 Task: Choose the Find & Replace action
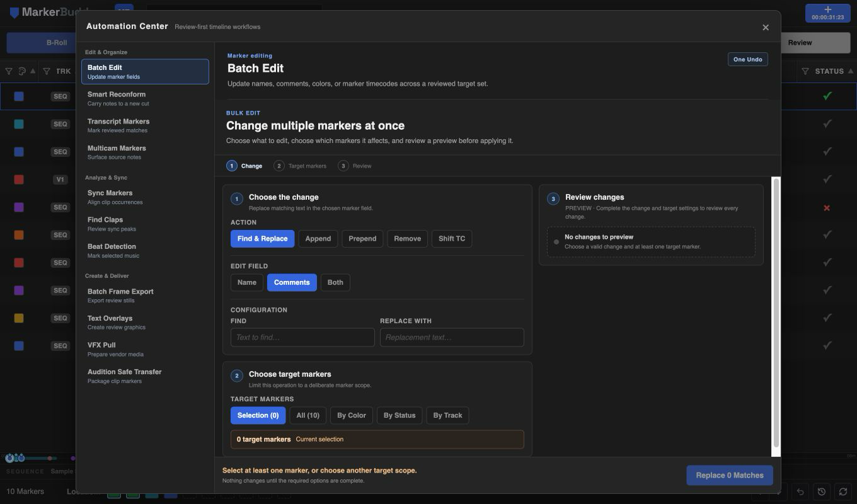point(262,239)
